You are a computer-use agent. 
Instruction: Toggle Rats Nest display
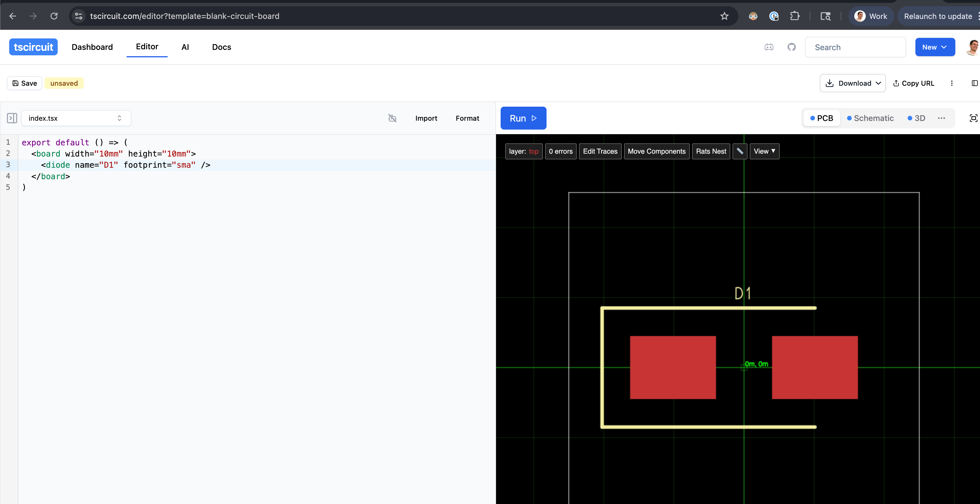pyautogui.click(x=711, y=151)
